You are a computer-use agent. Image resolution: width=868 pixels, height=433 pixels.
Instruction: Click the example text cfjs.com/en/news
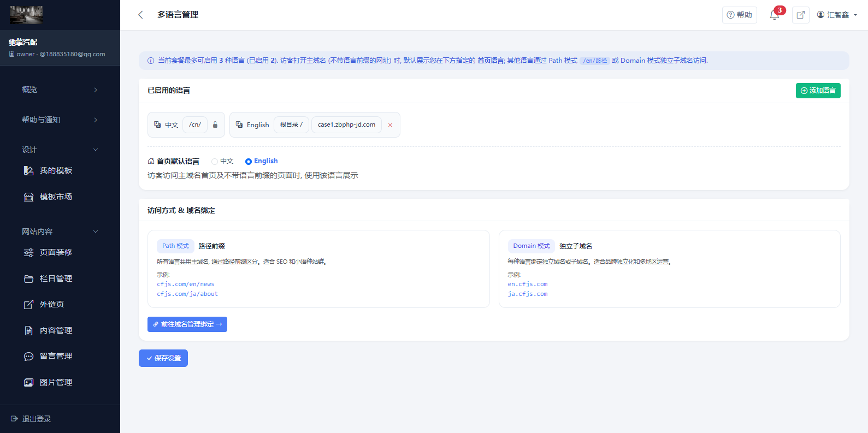click(x=186, y=284)
